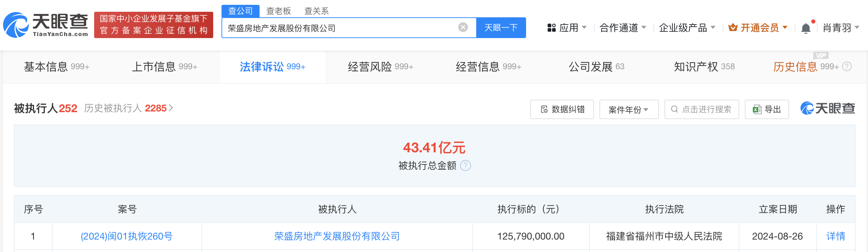Open the 肖青羽 user account menu

point(840,28)
